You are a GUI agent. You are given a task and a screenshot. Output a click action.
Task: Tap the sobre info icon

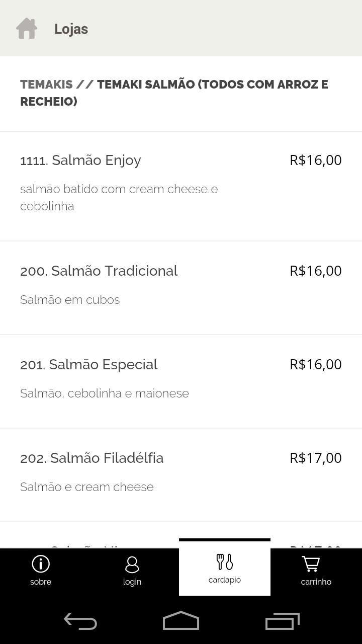tap(41, 564)
